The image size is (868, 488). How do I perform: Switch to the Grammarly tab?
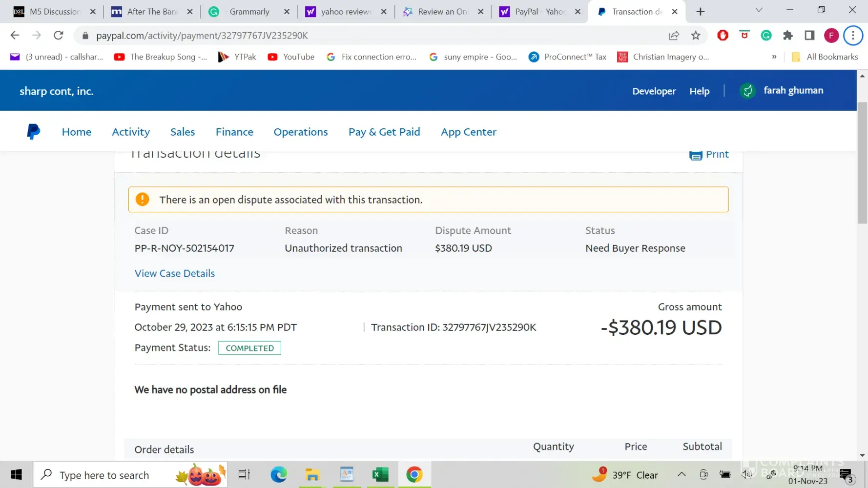click(x=249, y=12)
